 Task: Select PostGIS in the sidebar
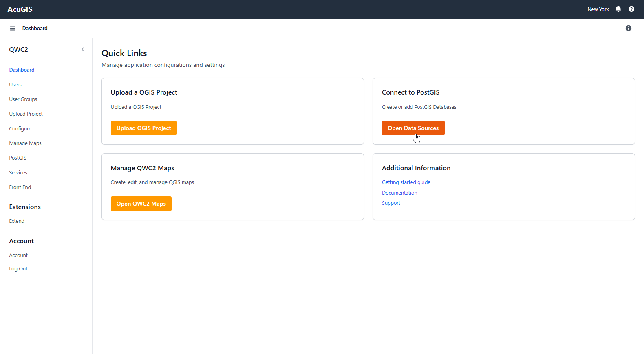click(18, 158)
